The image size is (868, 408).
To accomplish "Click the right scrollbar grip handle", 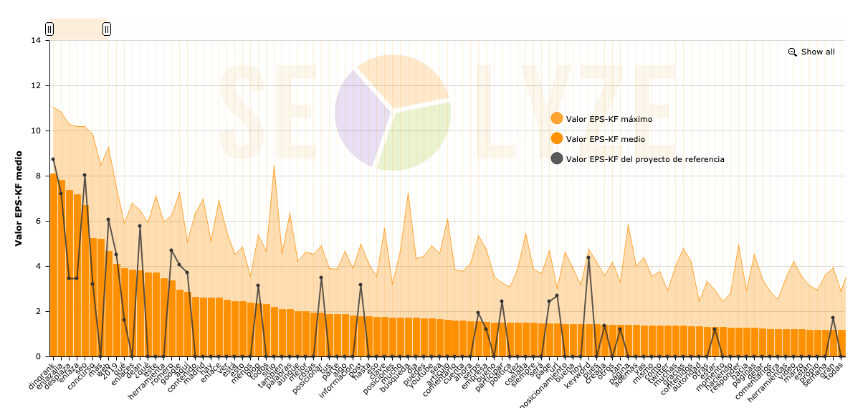I will click(x=107, y=29).
